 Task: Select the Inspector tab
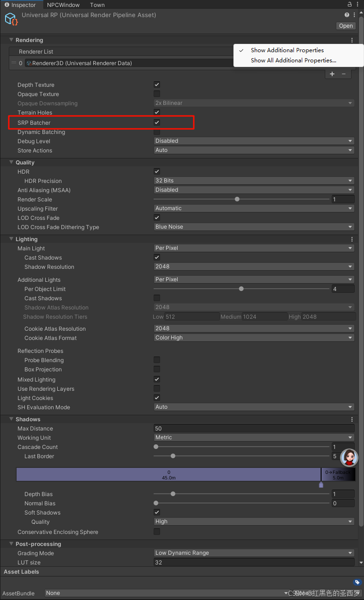tap(21, 5)
